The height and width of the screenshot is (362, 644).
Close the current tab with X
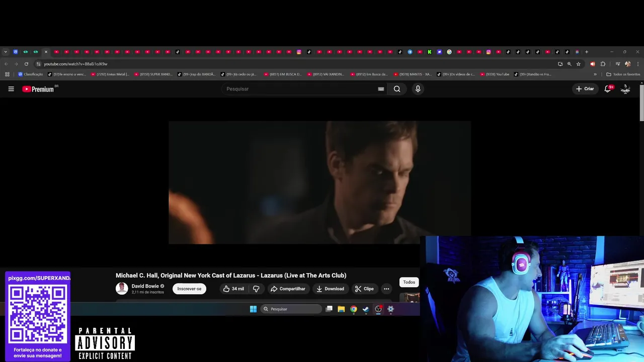[x=46, y=52]
